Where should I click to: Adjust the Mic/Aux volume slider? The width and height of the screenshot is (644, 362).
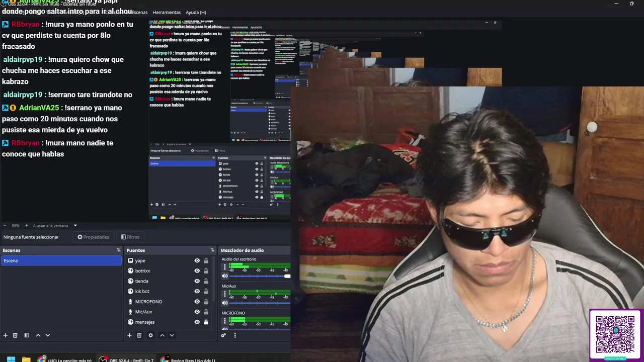[x=260, y=303]
